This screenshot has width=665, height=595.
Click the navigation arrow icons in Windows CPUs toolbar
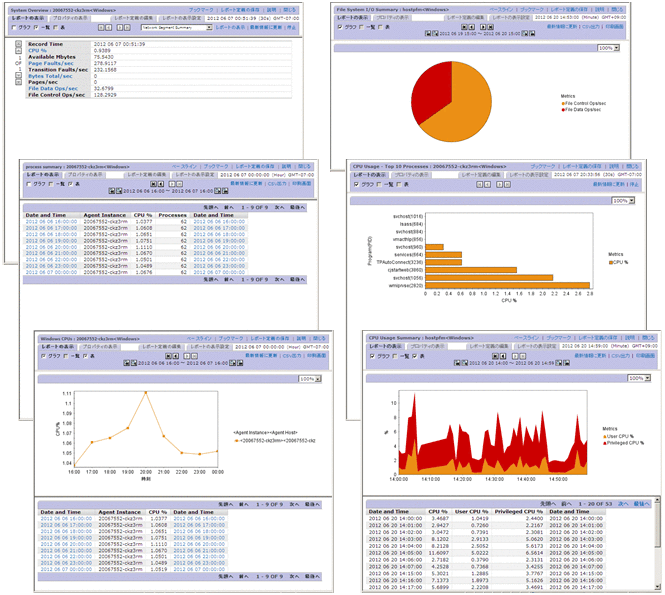tap(187, 354)
